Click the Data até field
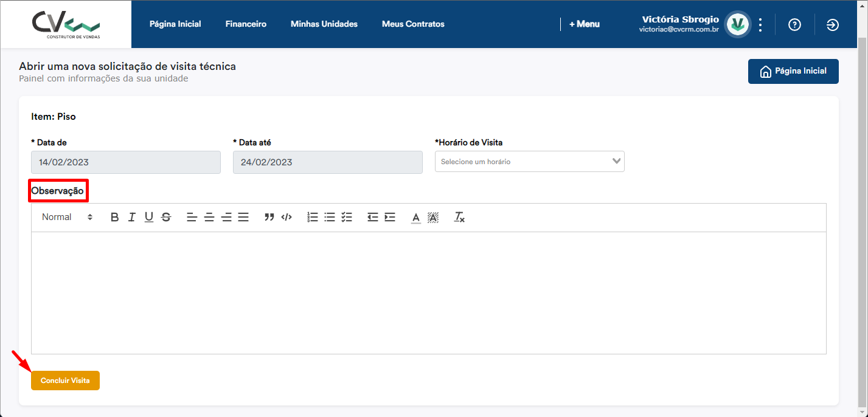The image size is (868, 417). (x=328, y=162)
